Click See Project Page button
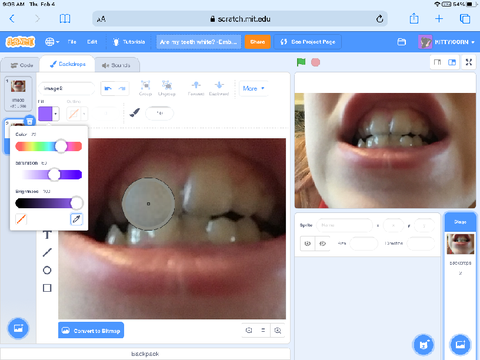The height and width of the screenshot is (360, 480). (x=308, y=42)
